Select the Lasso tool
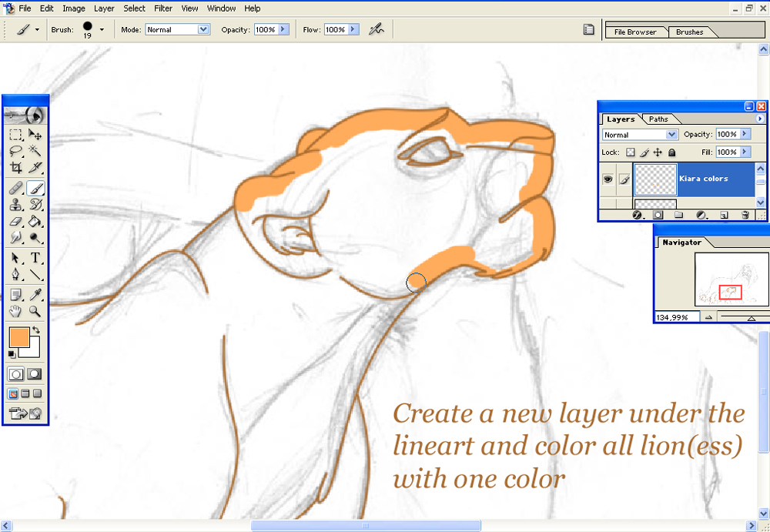The width and height of the screenshot is (770, 532). [x=15, y=150]
